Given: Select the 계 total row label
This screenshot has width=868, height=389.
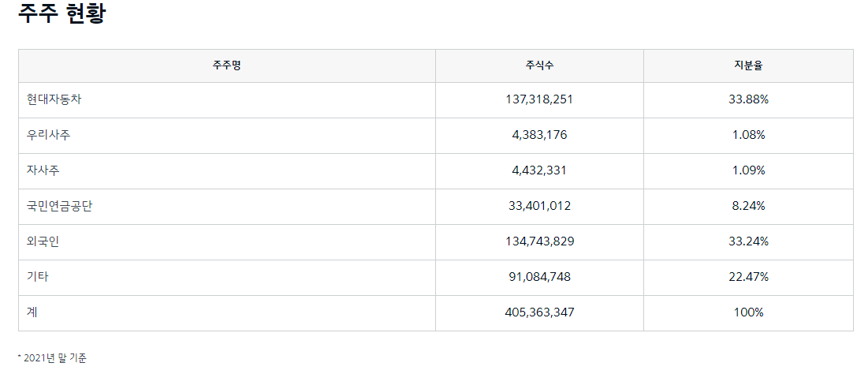Looking at the screenshot, I should click(x=32, y=312).
